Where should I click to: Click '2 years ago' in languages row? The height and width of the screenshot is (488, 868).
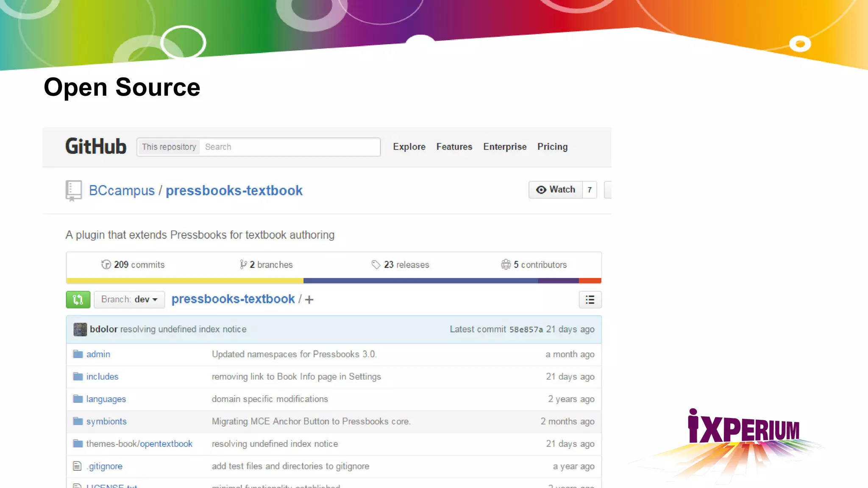point(571,399)
